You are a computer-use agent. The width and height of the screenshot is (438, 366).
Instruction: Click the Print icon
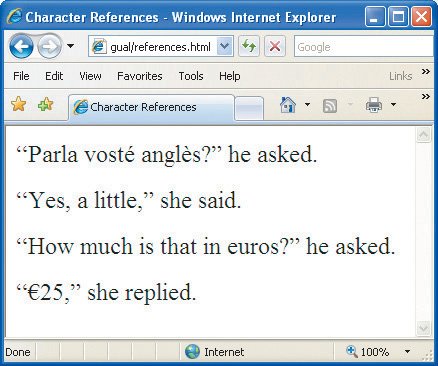(374, 105)
